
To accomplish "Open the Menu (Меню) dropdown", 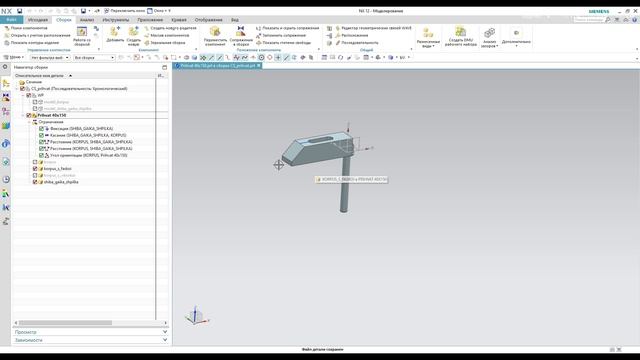I will [13, 58].
